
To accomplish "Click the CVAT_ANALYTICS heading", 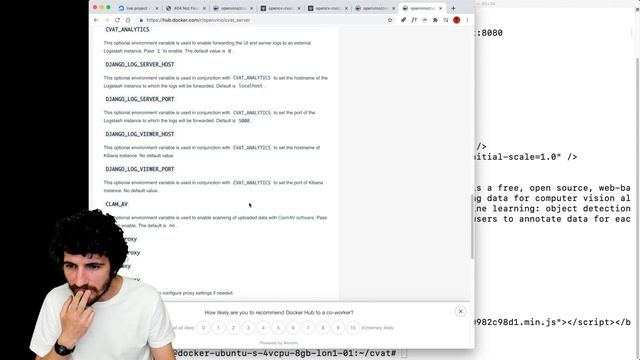I will pos(127,29).
